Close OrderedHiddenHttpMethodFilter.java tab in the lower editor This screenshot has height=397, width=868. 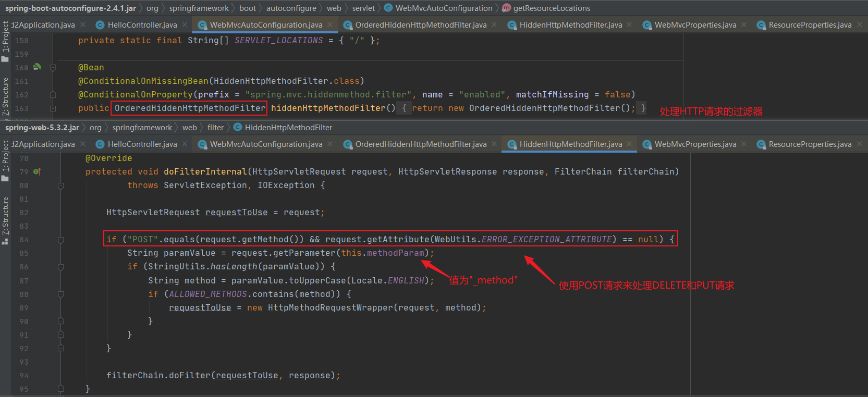[494, 144]
